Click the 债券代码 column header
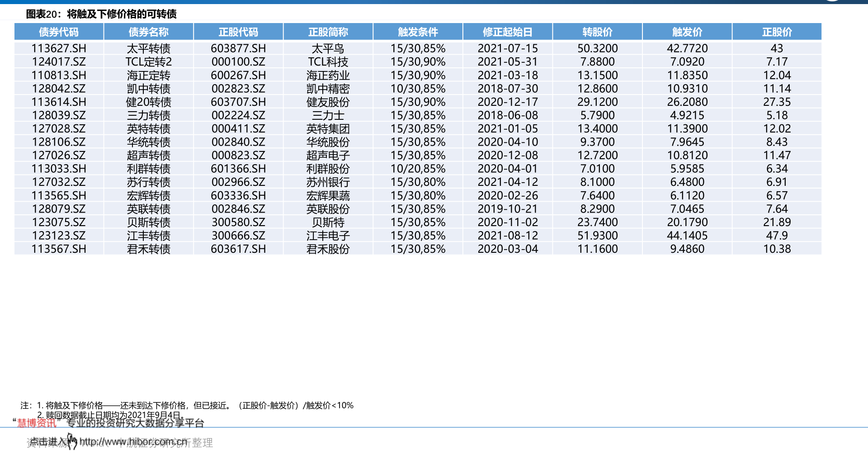868x454 pixels. [x=59, y=32]
